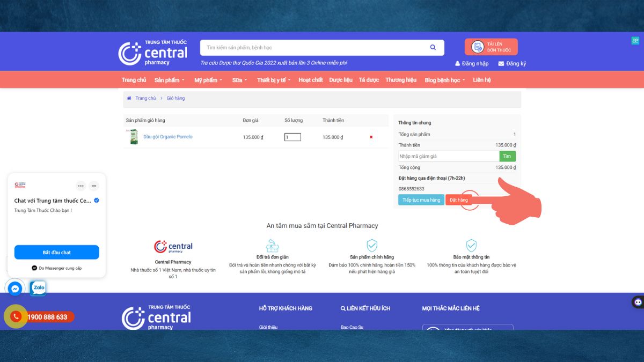Click phone number 0868552633
Screen dimensions: 644x362
(x=412, y=189)
